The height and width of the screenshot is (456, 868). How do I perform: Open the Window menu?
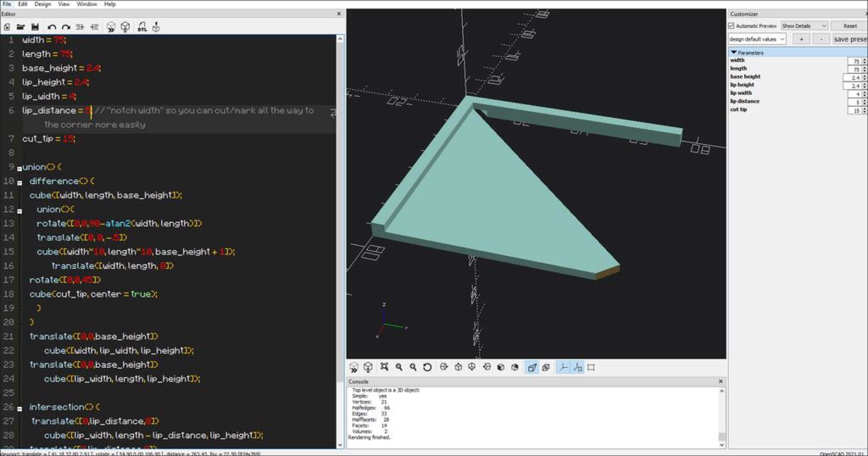(x=87, y=4)
